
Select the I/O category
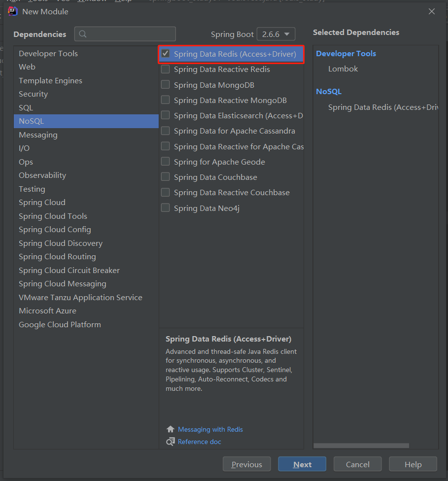tap(86, 148)
